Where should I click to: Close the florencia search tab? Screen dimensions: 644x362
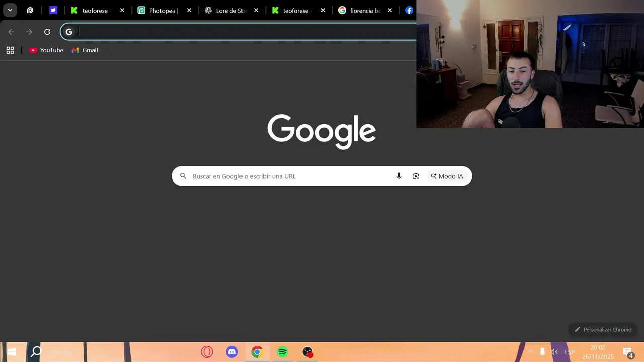click(390, 10)
